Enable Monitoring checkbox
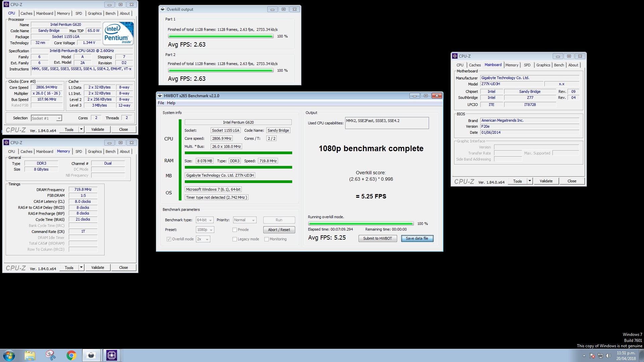Image resolution: width=644 pixels, height=362 pixels. 266,239
